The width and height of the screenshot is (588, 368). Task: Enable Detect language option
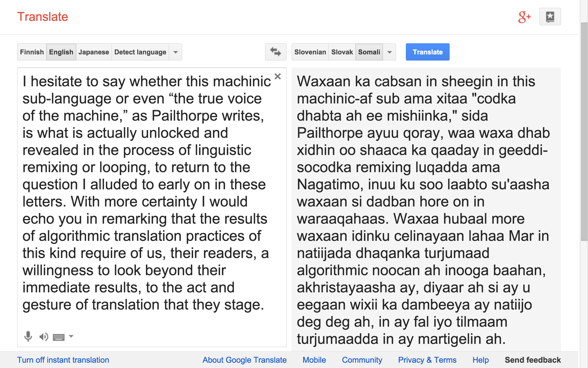tap(140, 52)
